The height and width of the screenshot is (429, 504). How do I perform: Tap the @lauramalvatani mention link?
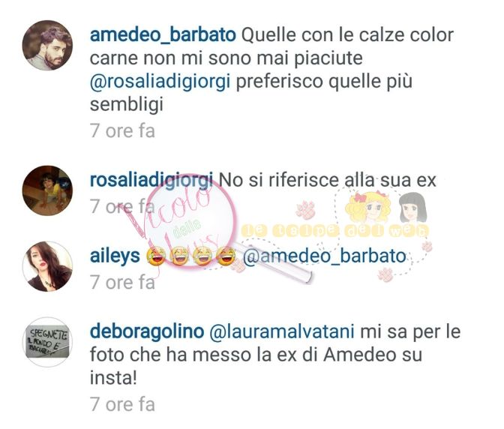click(282, 331)
